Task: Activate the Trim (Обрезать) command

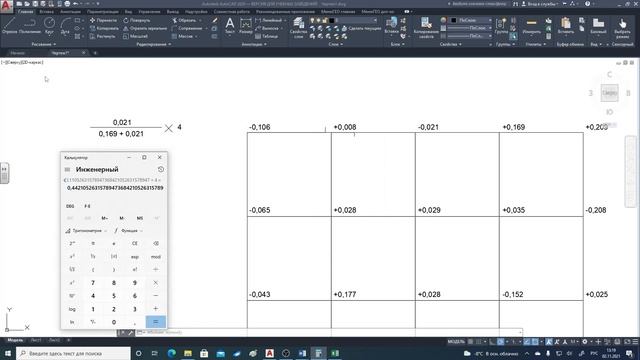Action: click(184, 20)
